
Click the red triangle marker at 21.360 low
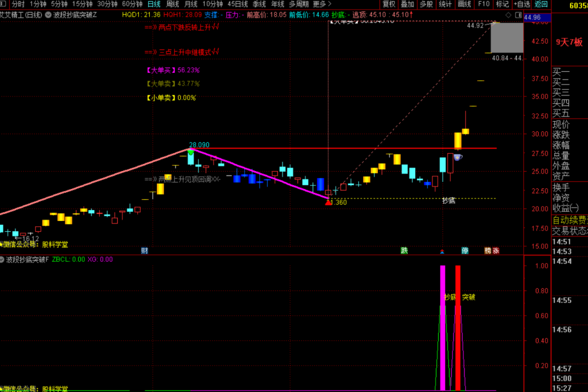[x=328, y=203]
